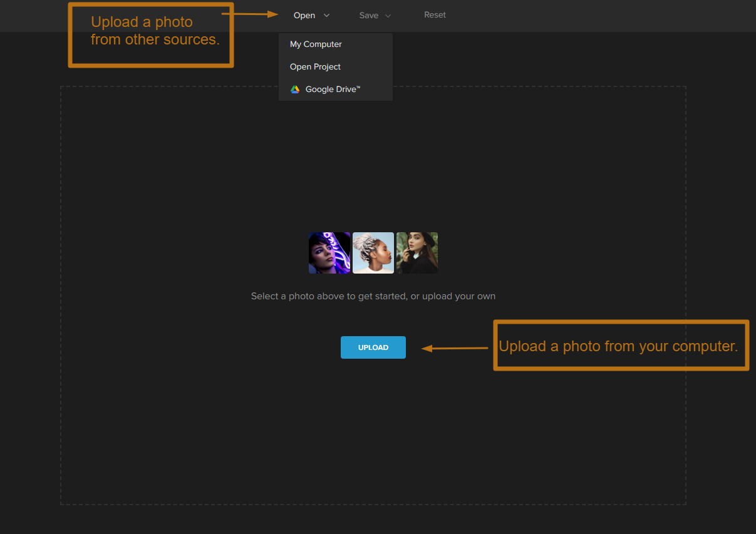Click the blue UPLOAD button
This screenshot has width=756, height=534.
373,347
